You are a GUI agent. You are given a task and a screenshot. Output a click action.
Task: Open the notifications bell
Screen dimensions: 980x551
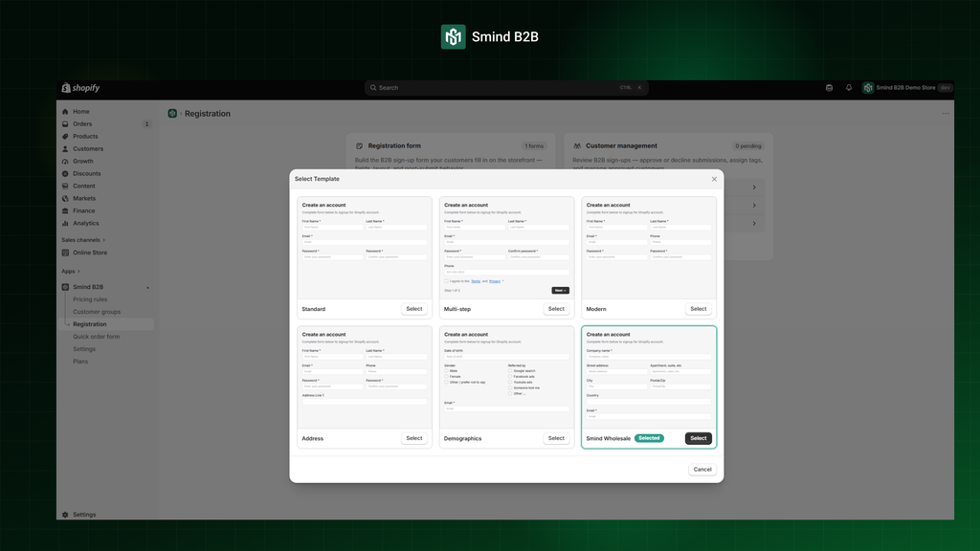(849, 88)
